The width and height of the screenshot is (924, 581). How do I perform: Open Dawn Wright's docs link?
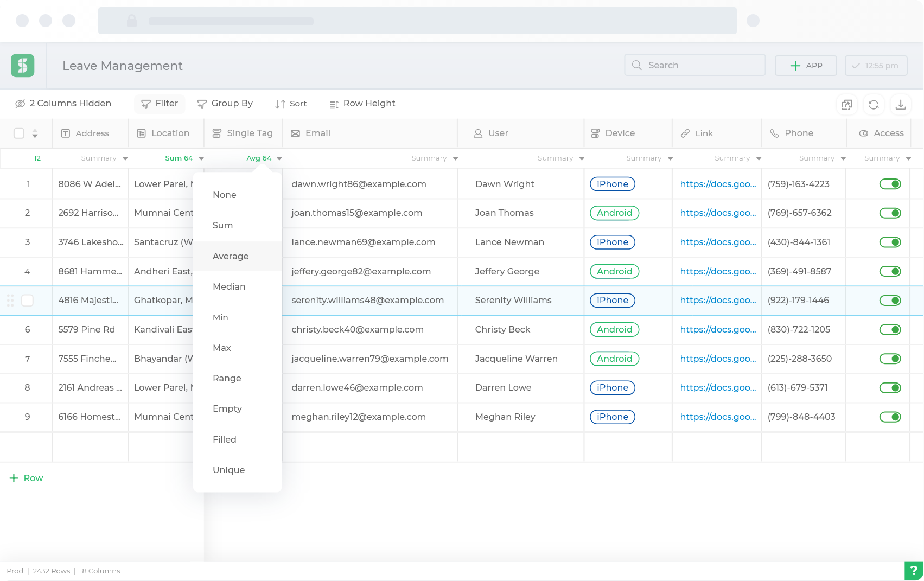tap(718, 184)
